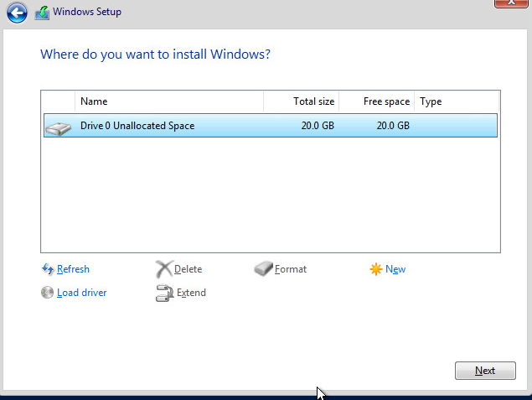Screen dimensions: 532x400
Task: Choose the Delete text link
Action: tap(188, 269)
